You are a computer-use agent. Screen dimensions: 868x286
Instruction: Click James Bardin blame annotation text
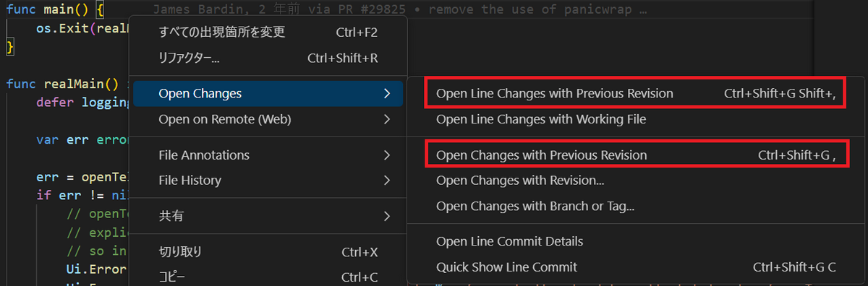point(399,11)
